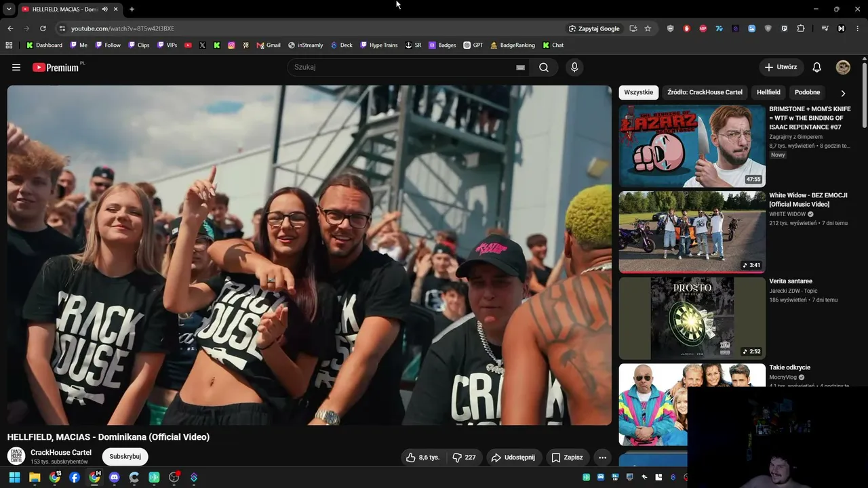Open the X bookmark
868x488 pixels.
tap(202, 45)
